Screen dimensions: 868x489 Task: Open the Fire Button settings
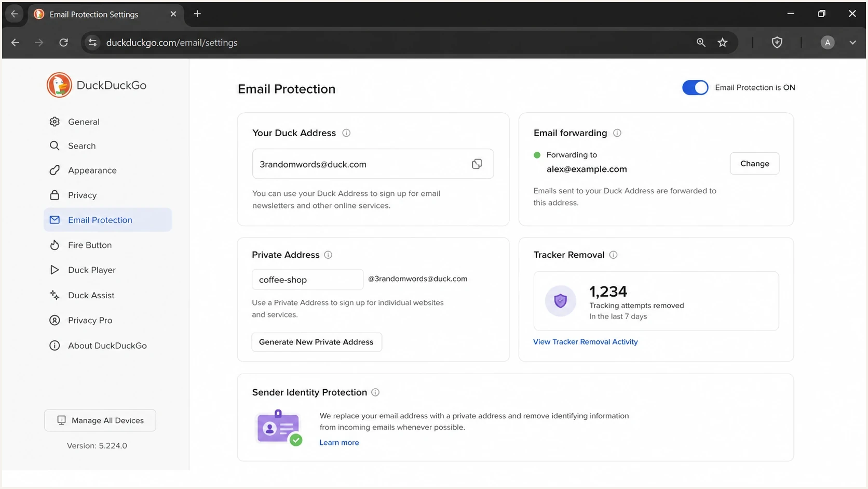point(108,245)
